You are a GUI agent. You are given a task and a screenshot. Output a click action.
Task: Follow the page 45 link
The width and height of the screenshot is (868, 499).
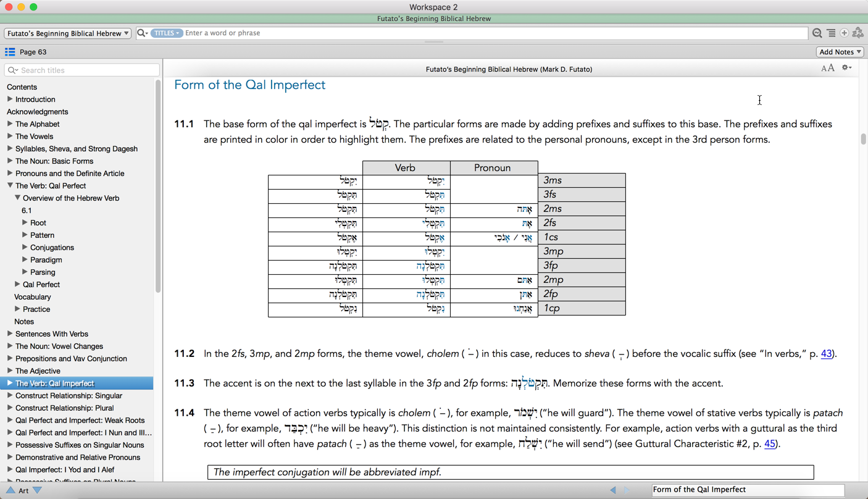[x=769, y=444]
